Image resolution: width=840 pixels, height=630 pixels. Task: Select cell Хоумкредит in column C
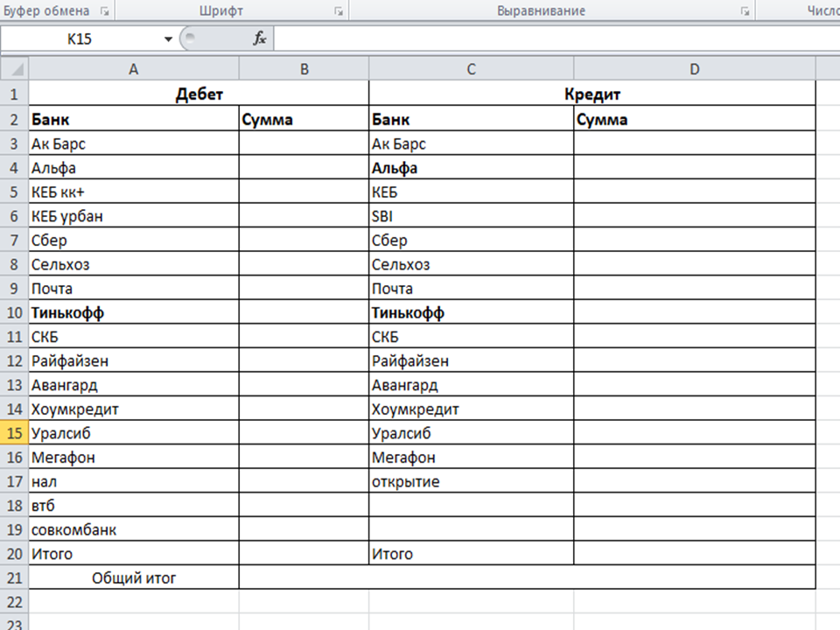(x=471, y=409)
